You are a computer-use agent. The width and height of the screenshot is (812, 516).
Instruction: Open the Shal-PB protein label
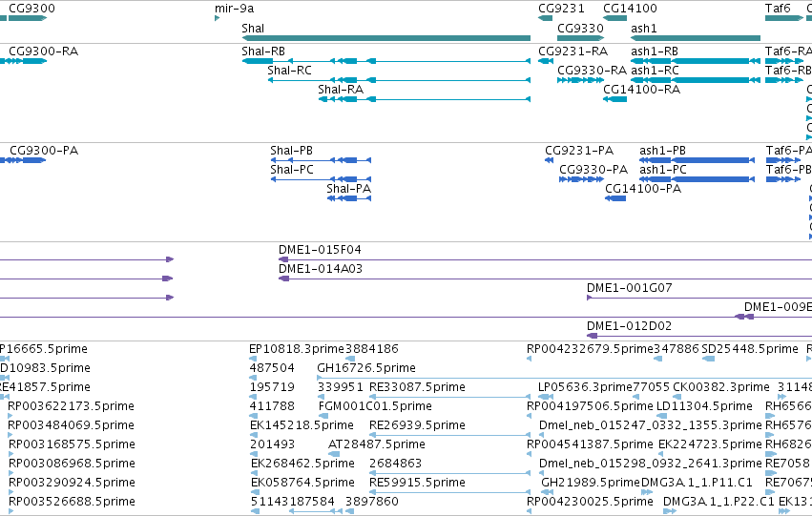(292, 151)
